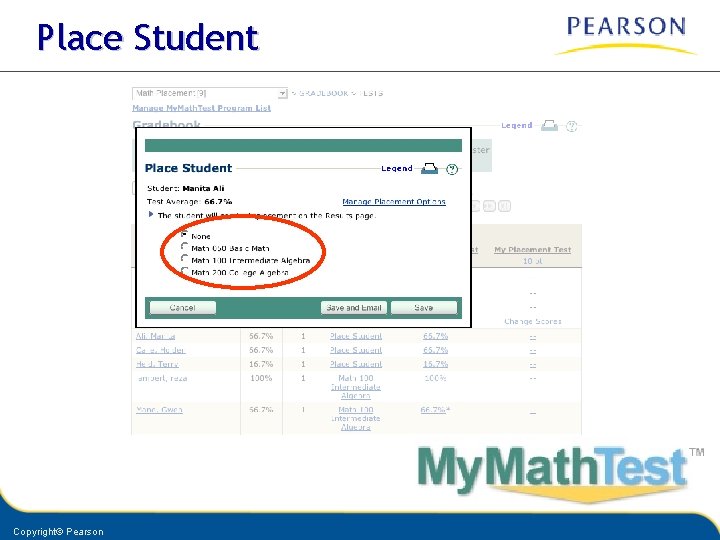Print the Place Student dialog
The height and width of the screenshot is (540, 720).
429,169
